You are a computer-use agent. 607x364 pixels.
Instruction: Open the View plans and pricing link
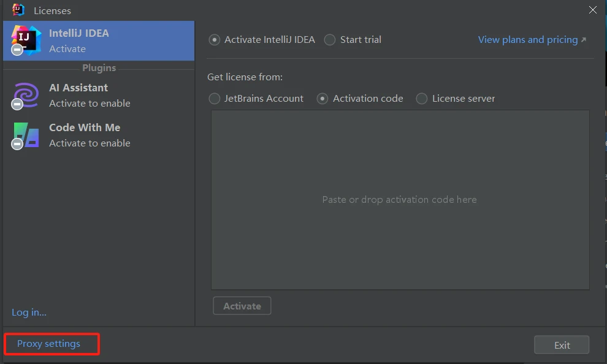pyautogui.click(x=532, y=40)
